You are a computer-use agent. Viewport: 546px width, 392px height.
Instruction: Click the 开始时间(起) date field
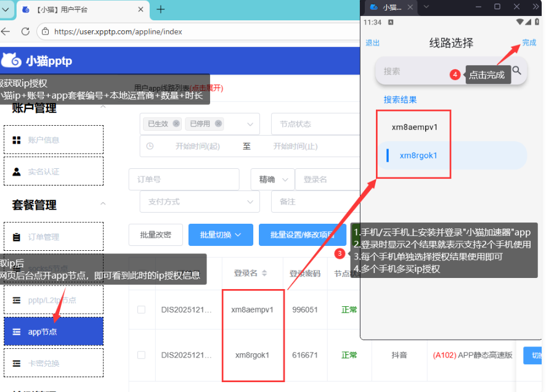click(197, 146)
